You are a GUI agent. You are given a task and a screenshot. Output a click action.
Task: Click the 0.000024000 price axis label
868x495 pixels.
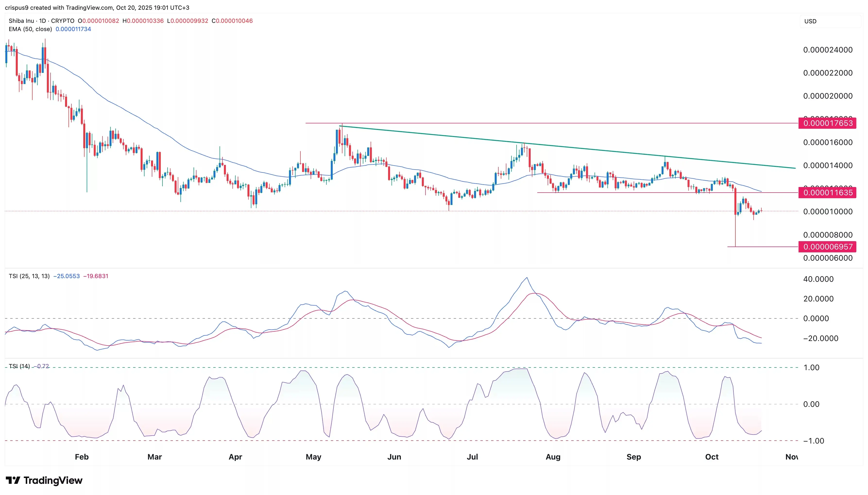[827, 50]
